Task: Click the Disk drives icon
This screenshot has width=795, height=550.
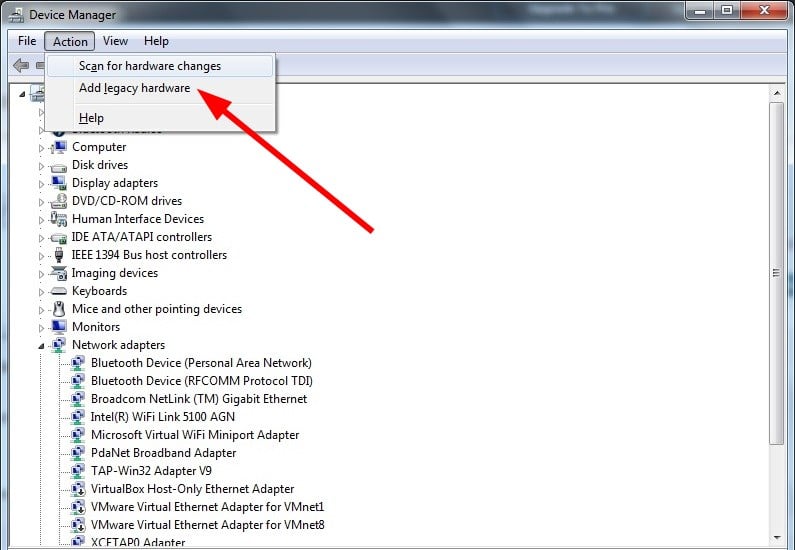Action: click(x=59, y=166)
